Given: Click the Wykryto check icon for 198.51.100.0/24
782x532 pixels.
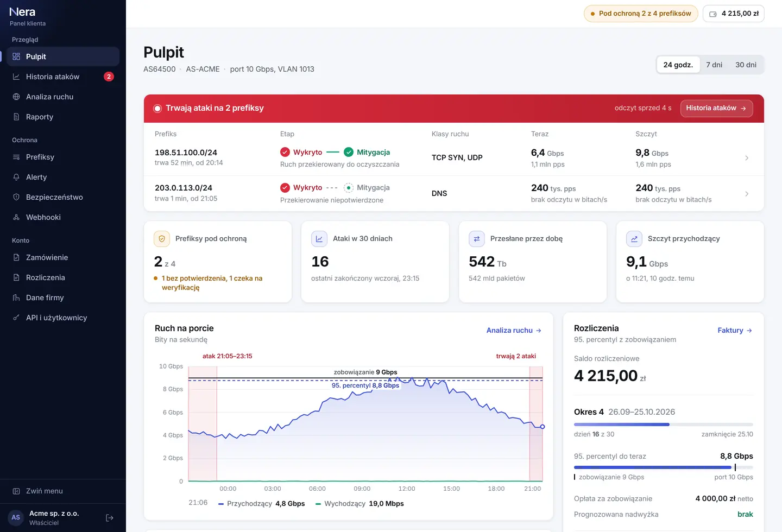Looking at the screenshot, I should pos(285,152).
